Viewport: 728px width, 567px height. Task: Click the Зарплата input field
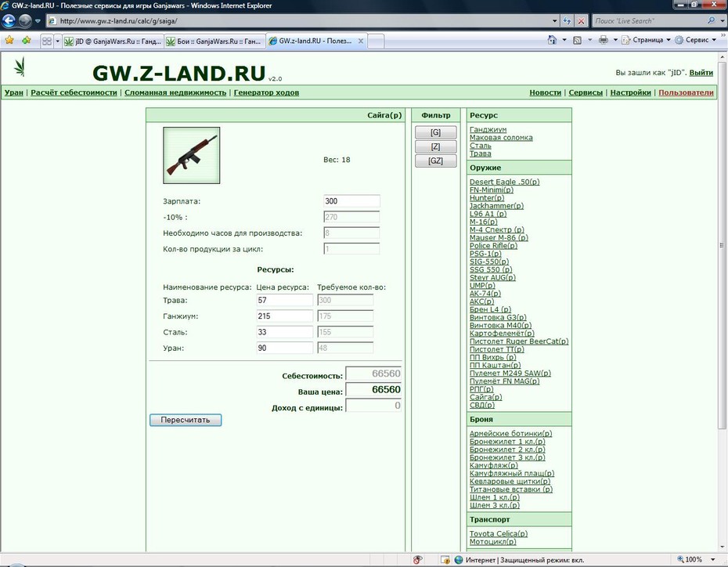(351, 201)
